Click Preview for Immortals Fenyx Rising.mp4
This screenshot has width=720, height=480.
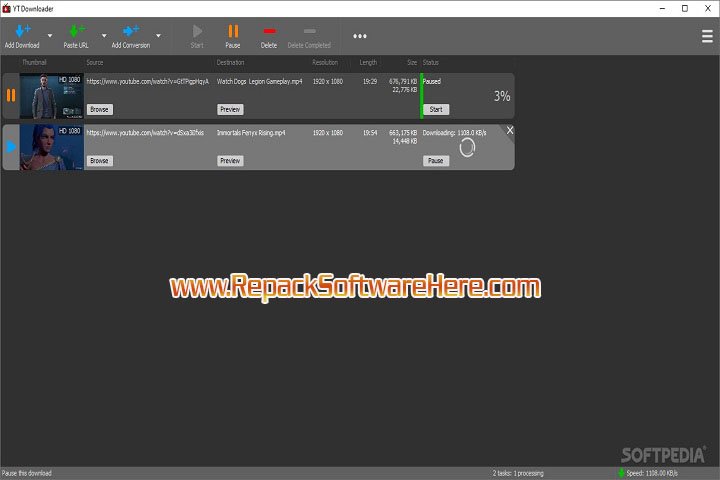tap(230, 161)
